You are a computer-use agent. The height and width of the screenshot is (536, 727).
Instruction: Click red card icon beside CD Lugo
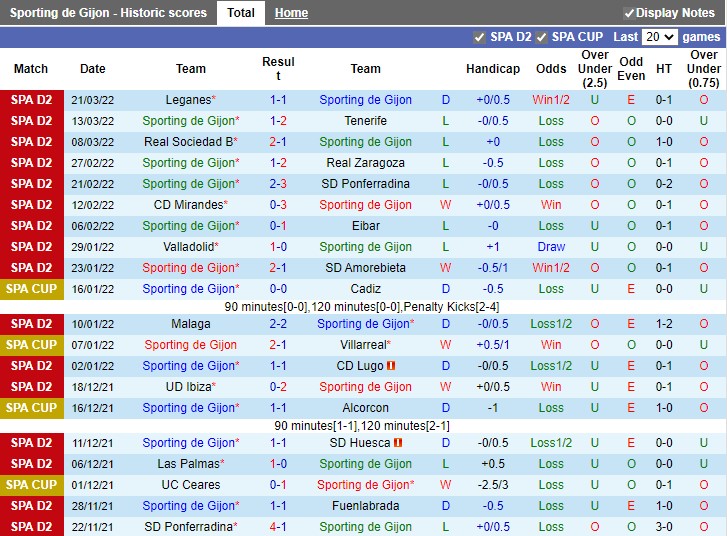[x=392, y=366]
